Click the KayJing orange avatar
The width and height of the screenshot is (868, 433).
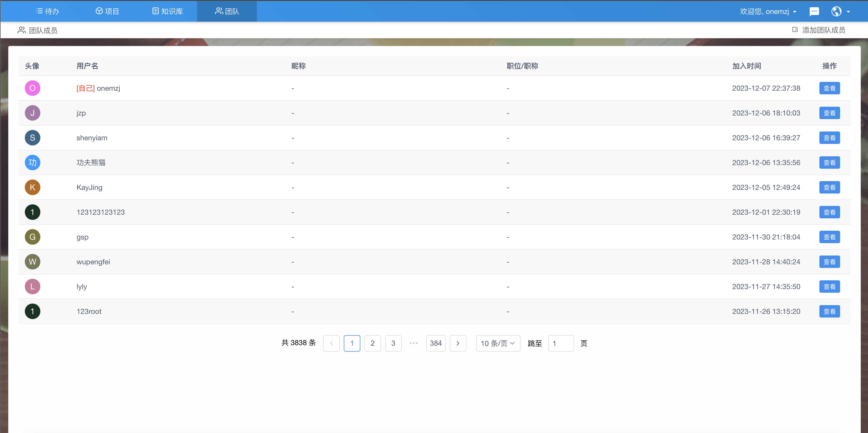tap(32, 188)
